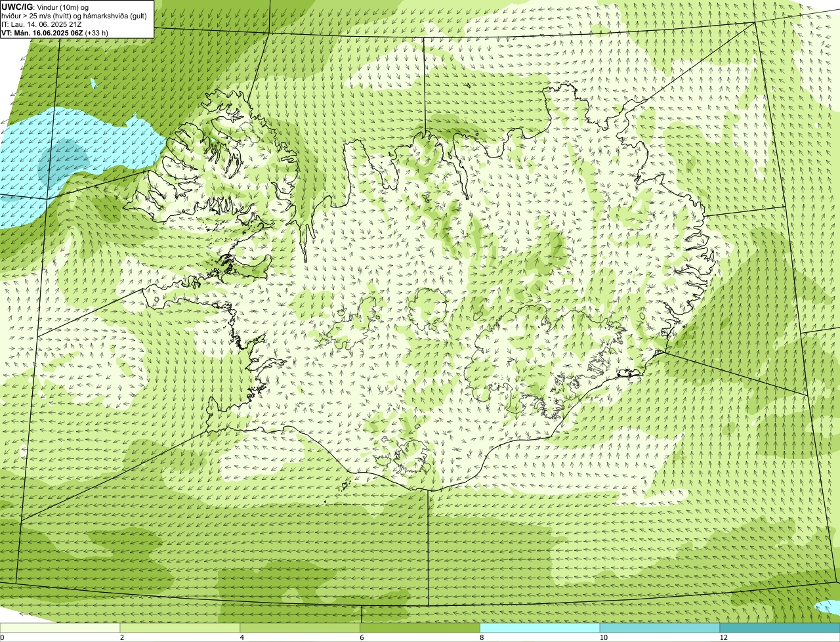Click the 2–4 light green legend segment
Screen dimensions: 840x642
coord(181,628)
